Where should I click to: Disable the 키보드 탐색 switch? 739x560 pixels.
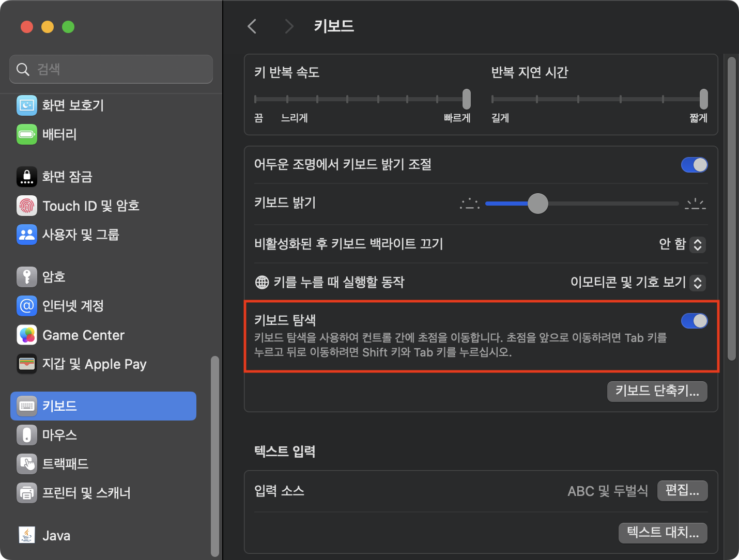(694, 321)
